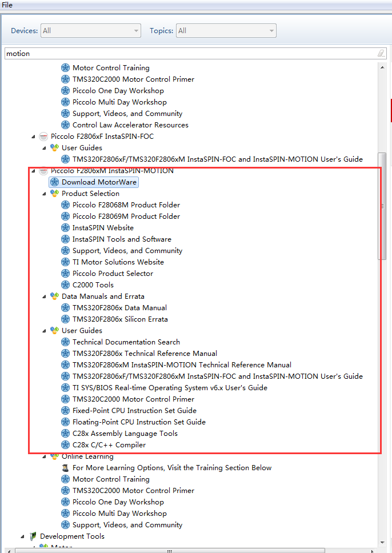The height and width of the screenshot is (553, 392).
Task: Click icon beside TMS320F2806x Silicon Errata
Action: click(65, 319)
